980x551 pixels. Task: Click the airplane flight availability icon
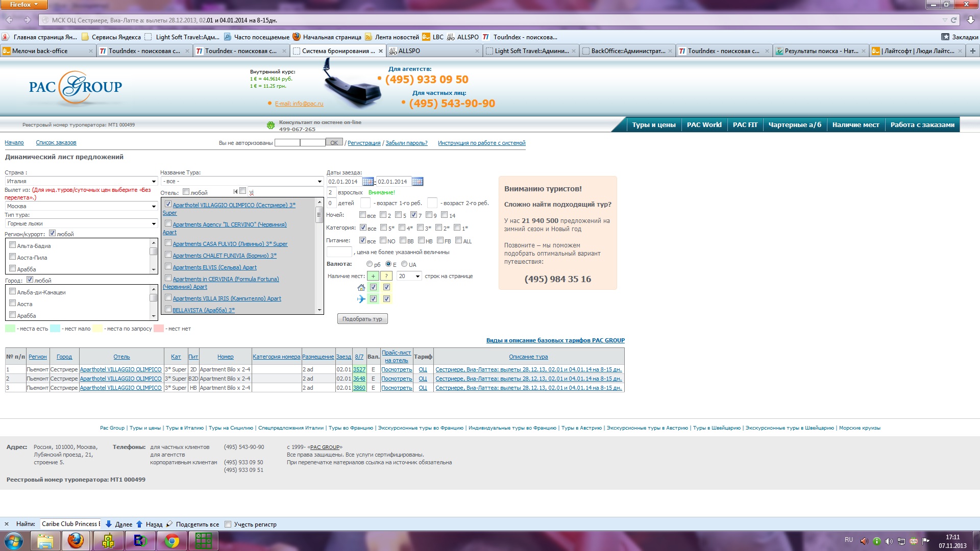tap(361, 299)
